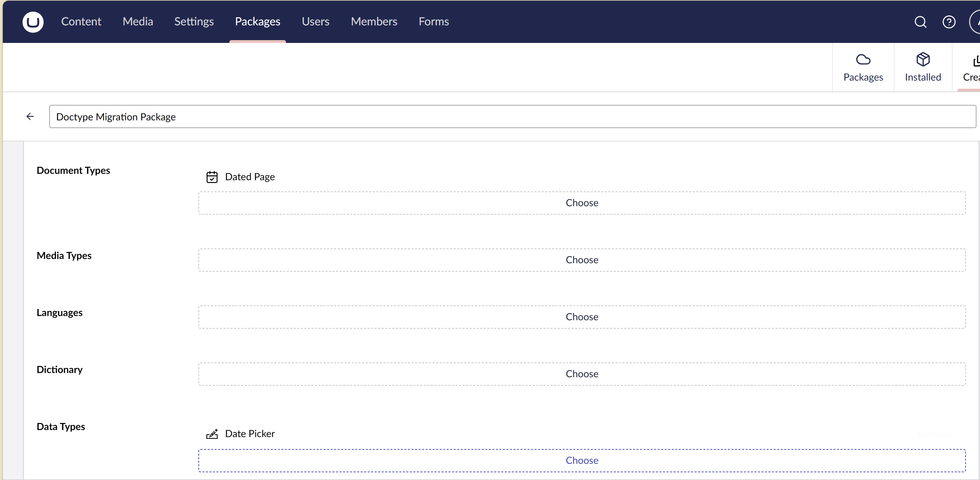
Task: Choose Languages for the package
Action: click(582, 317)
